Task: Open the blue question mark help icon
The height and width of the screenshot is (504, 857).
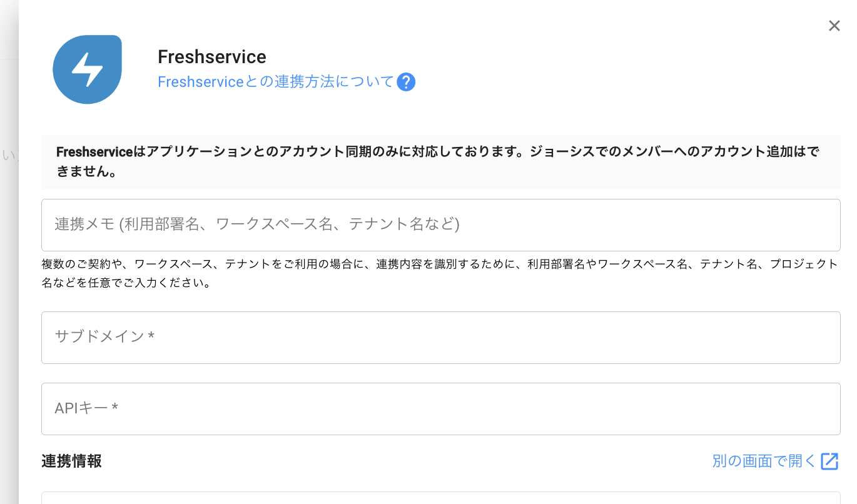Action: coord(406,82)
